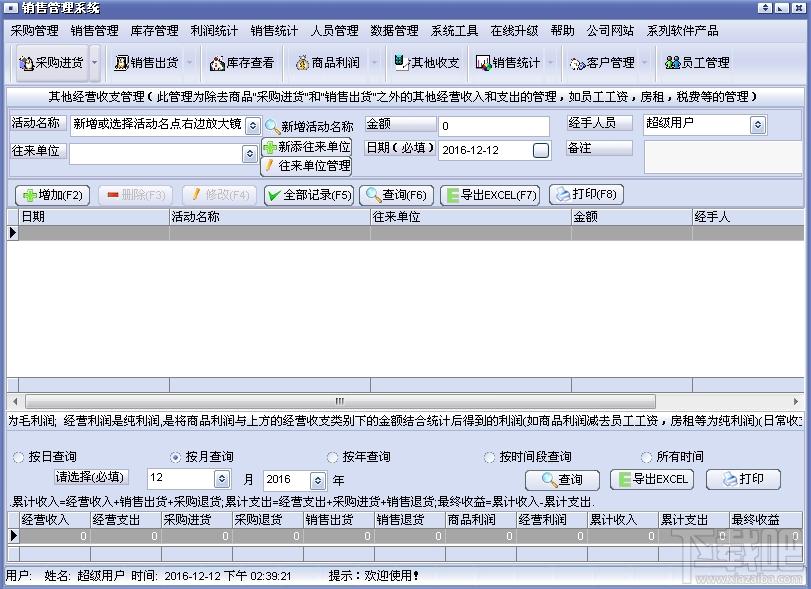Click the 全部记录(F5) checkmark button
Viewport: 811px width, 589px height.
coord(309,195)
